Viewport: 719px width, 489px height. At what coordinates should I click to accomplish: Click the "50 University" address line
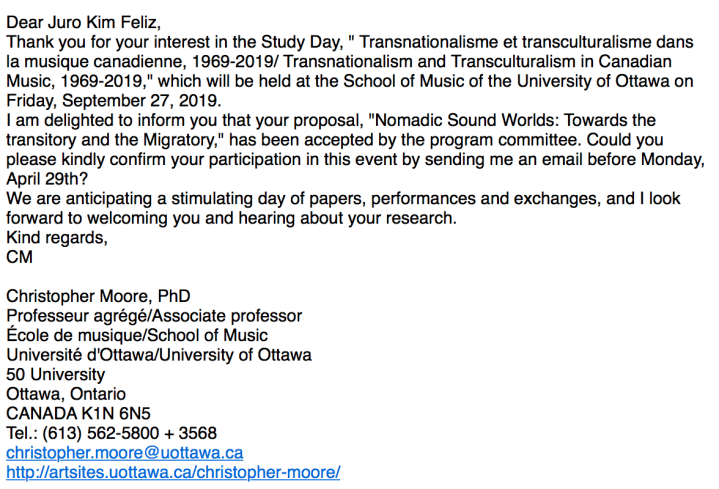tap(56, 374)
